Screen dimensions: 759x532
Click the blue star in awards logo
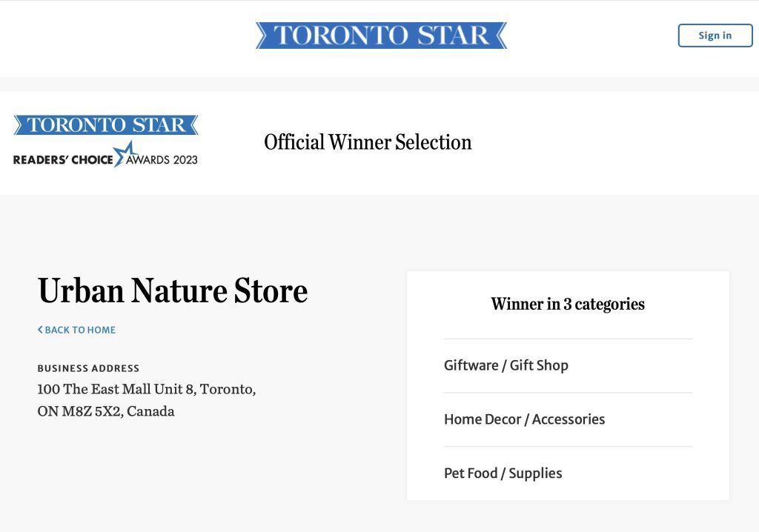point(125,153)
